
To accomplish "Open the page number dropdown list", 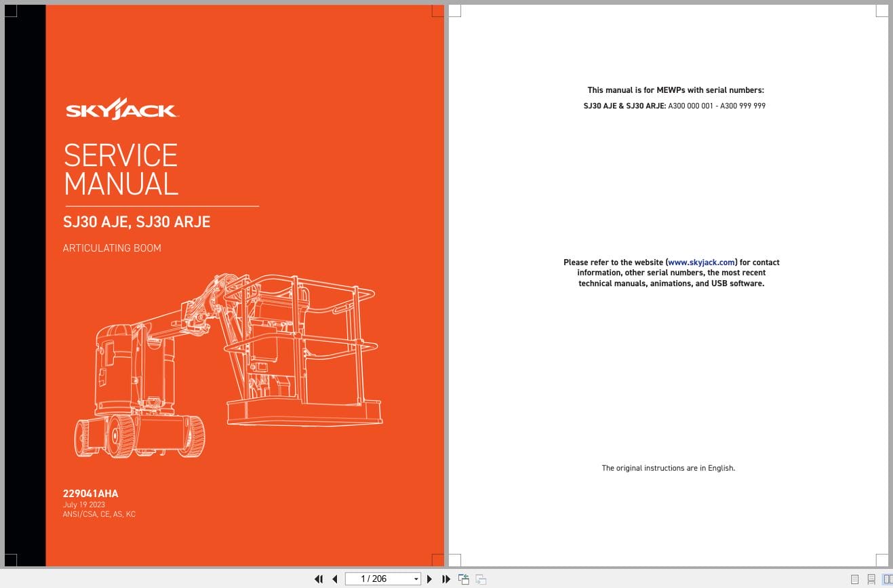I will (x=415, y=579).
